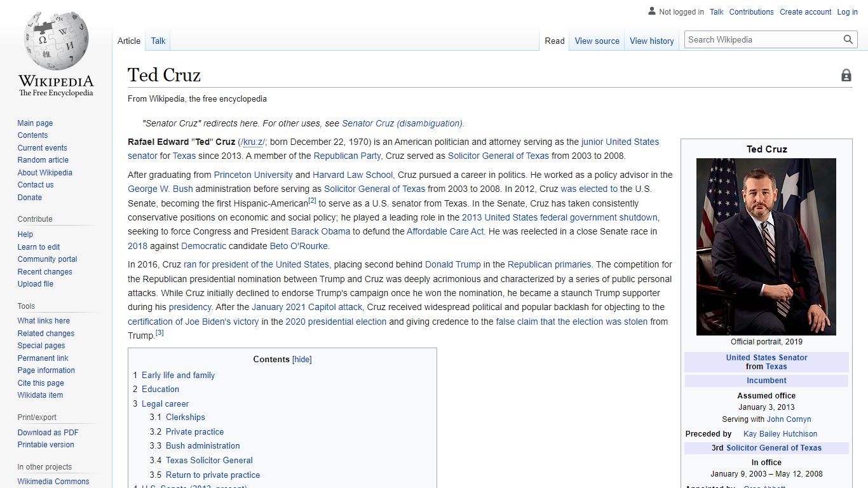Viewport: 868px width, 488px height.
Task: Open the Ted Cruz official portrait image
Action: click(x=766, y=247)
